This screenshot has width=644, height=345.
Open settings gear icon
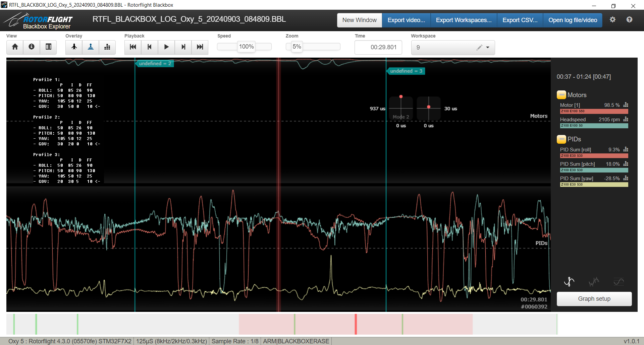coord(612,20)
